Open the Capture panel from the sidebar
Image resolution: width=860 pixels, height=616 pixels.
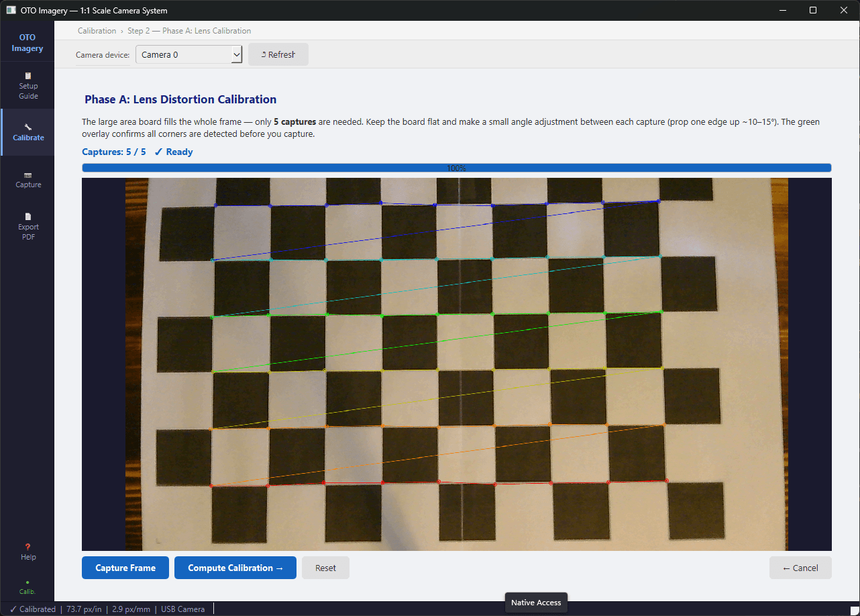click(28, 179)
